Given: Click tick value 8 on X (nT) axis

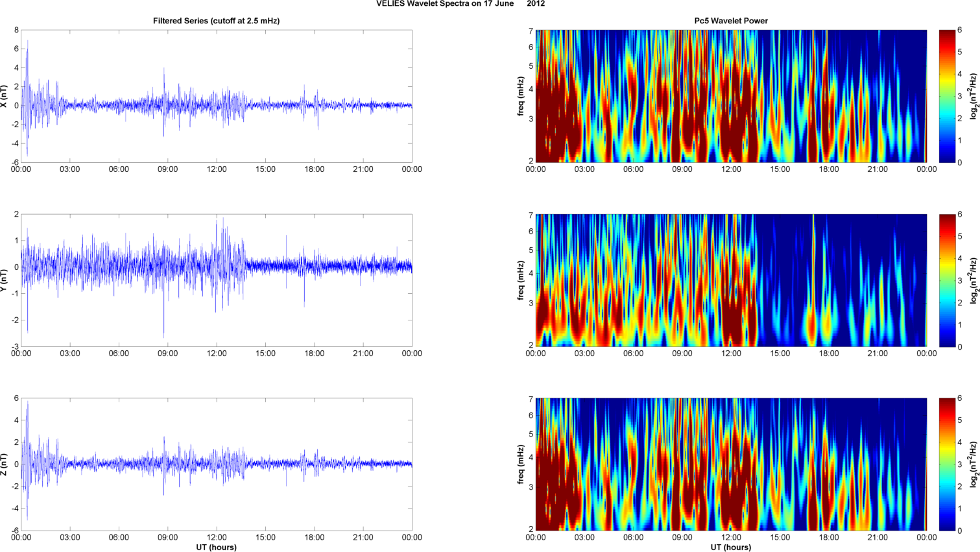Looking at the screenshot, I should [17, 30].
